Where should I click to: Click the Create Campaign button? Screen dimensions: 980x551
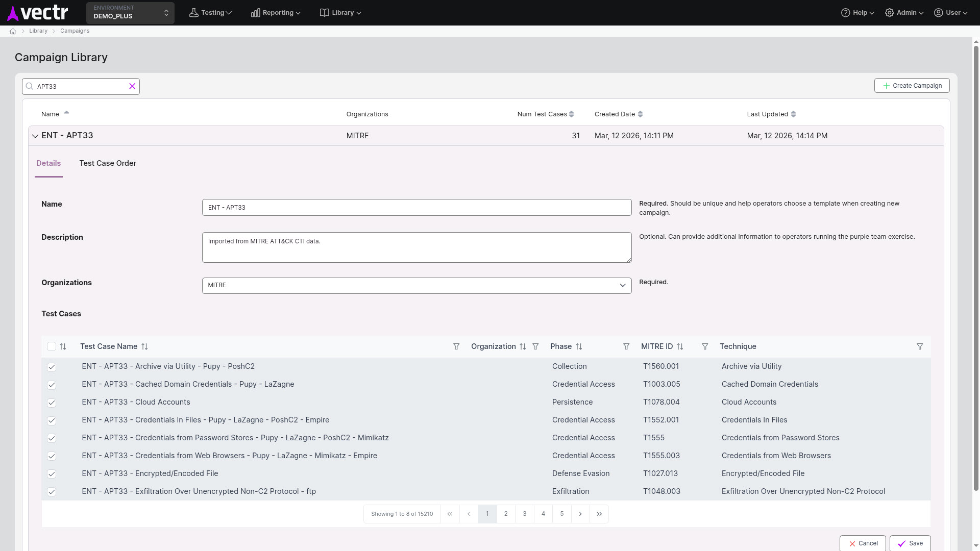point(912,86)
